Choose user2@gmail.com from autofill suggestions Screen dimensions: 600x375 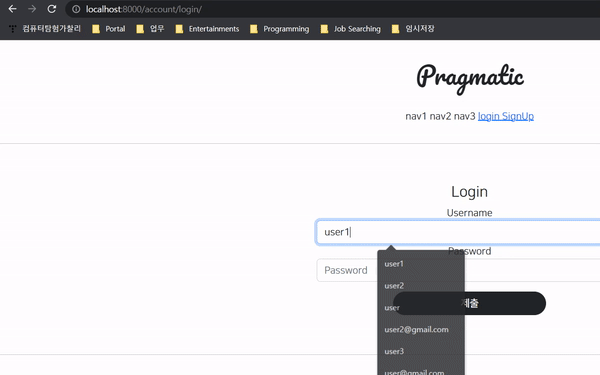click(421, 329)
